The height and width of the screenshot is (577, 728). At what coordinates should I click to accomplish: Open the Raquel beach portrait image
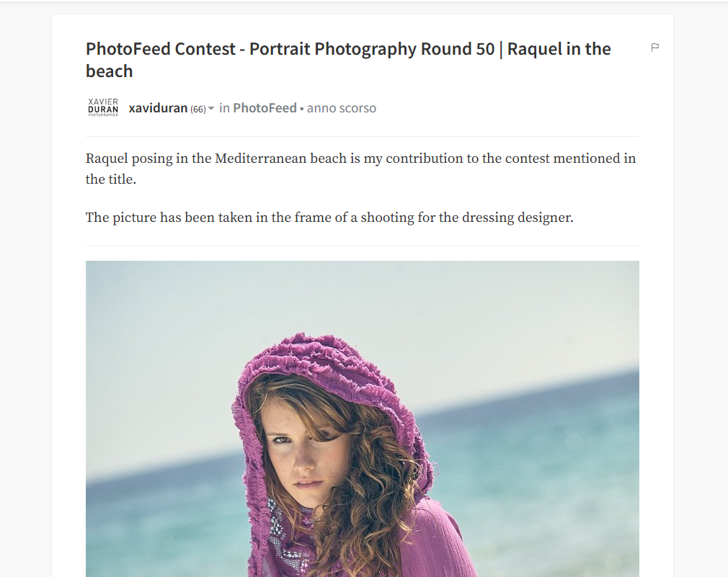(x=362, y=419)
